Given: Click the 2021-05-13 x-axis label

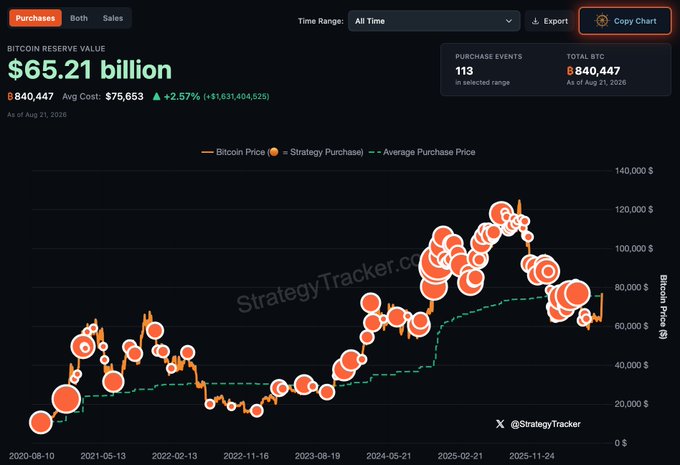Looking at the screenshot, I should 103,456.
